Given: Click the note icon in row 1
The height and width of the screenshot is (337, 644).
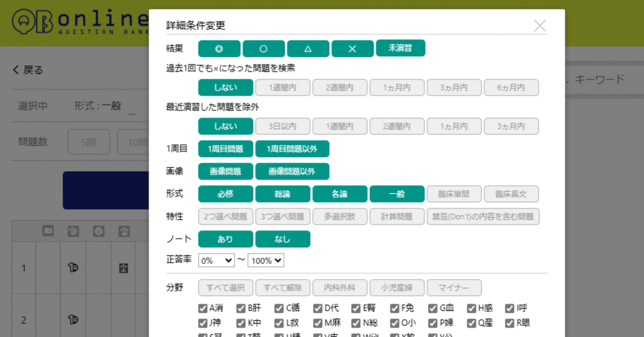Looking at the screenshot, I should tap(123, 268).
